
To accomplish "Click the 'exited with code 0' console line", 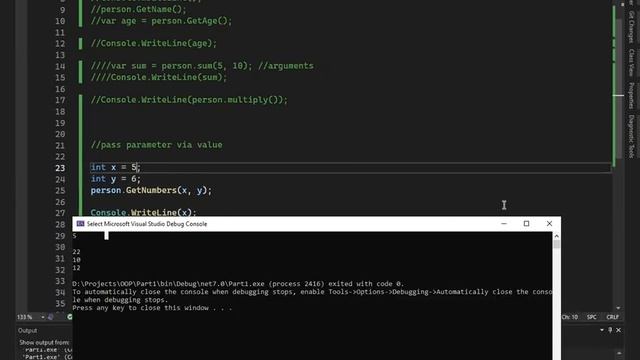I will [x=238, y=284].
